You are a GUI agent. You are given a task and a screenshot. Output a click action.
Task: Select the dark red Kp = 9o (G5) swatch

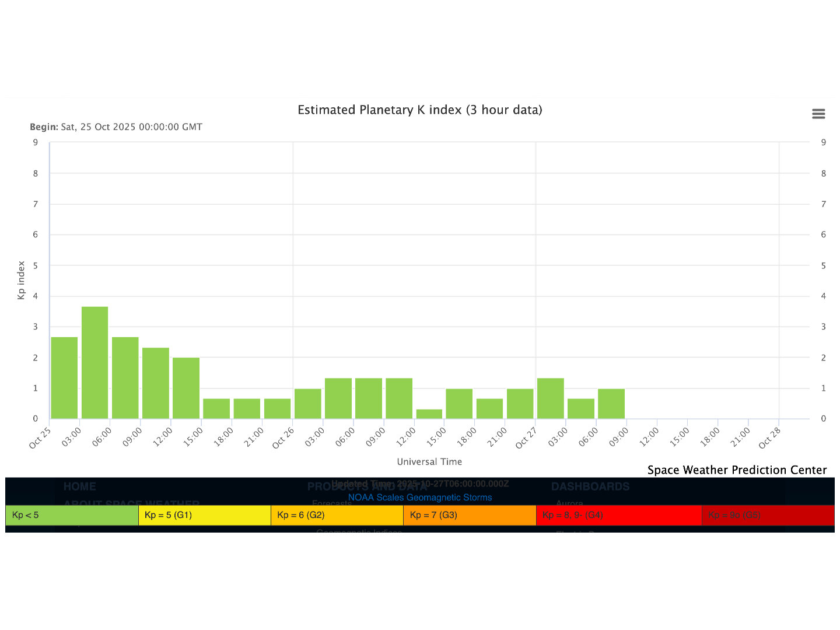(x=768, y=515)
